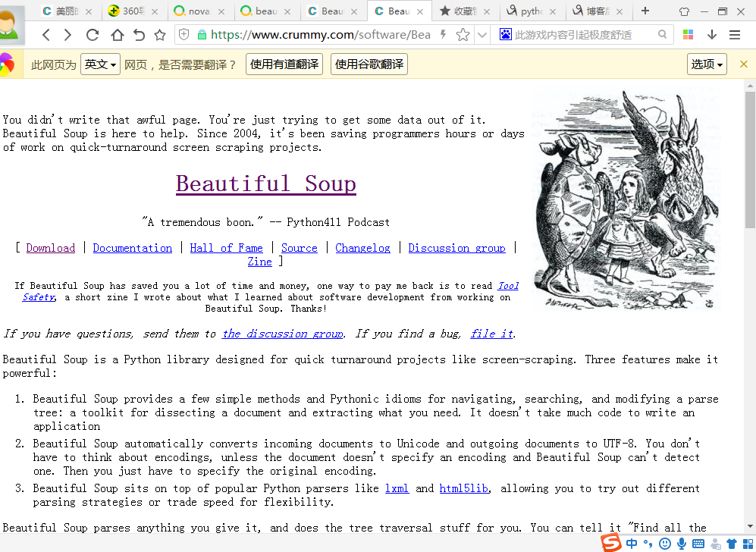Image resolution: width=756 pixels, height=552 pixels.
Task: Click the green HTTPS lock icon
Action: pyautogui.click(x=202, y=34)
